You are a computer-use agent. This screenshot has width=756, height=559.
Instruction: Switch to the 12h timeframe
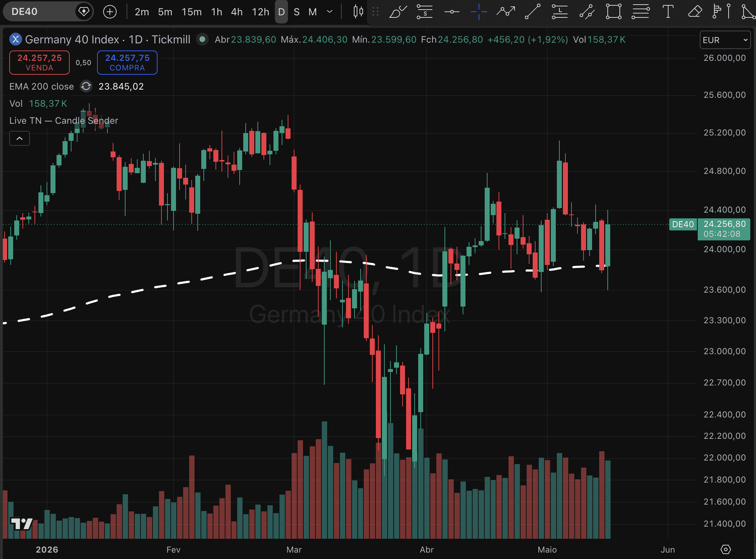coord(261,12)
